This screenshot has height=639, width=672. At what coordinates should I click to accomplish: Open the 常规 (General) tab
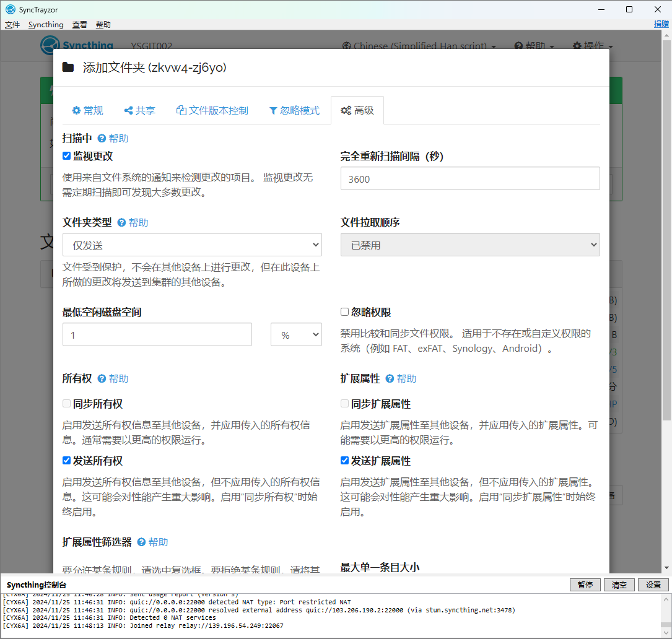87,111
